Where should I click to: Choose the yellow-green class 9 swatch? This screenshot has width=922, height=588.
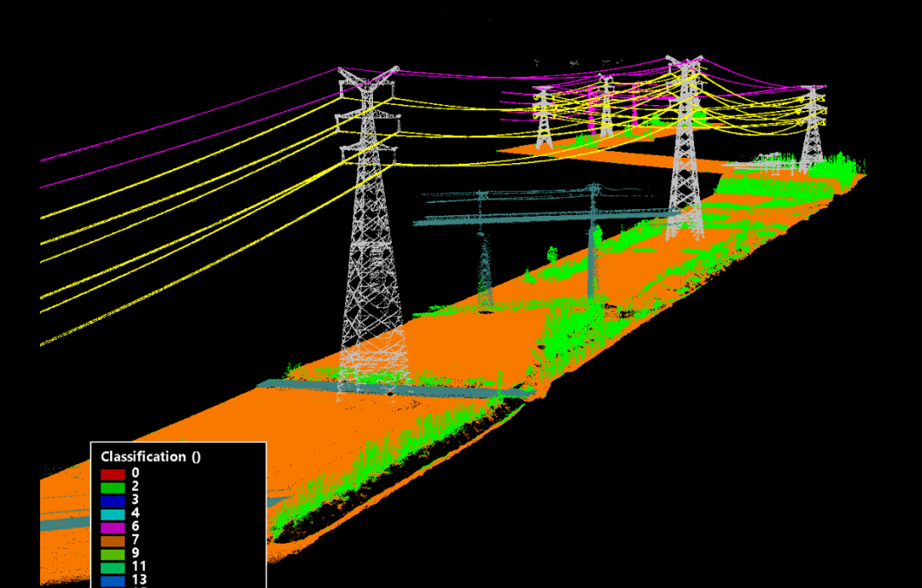pos(113,554)
